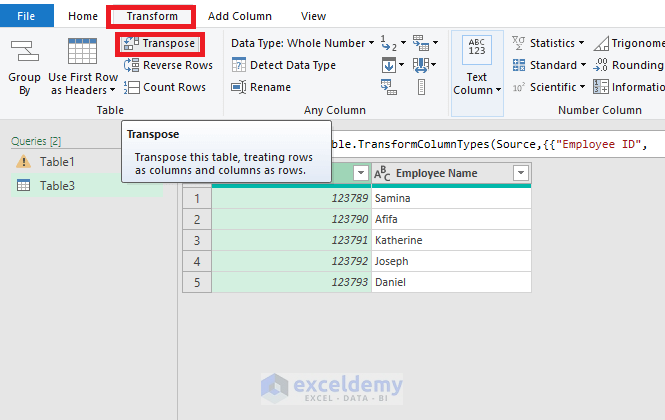665x420 pixels.
Task: Click cell 123791
Action: click(x=291, y=240)
